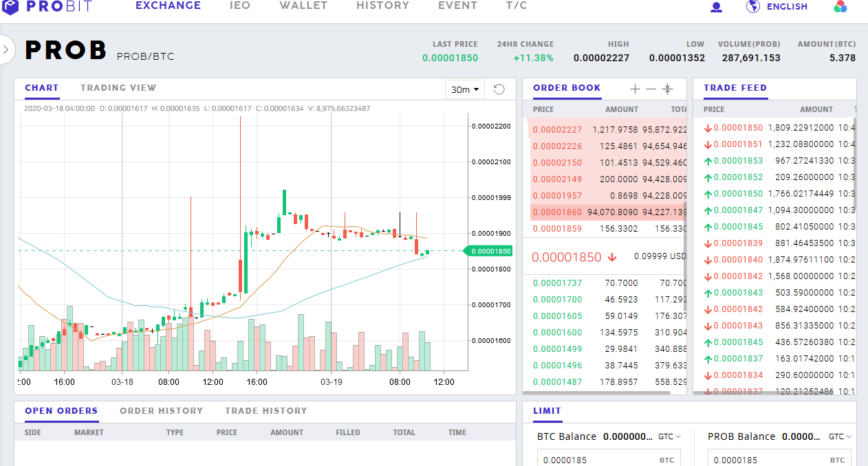Click trade feed row with amount 967.27241330
This screenshot has width=868, height=466.
775,160
